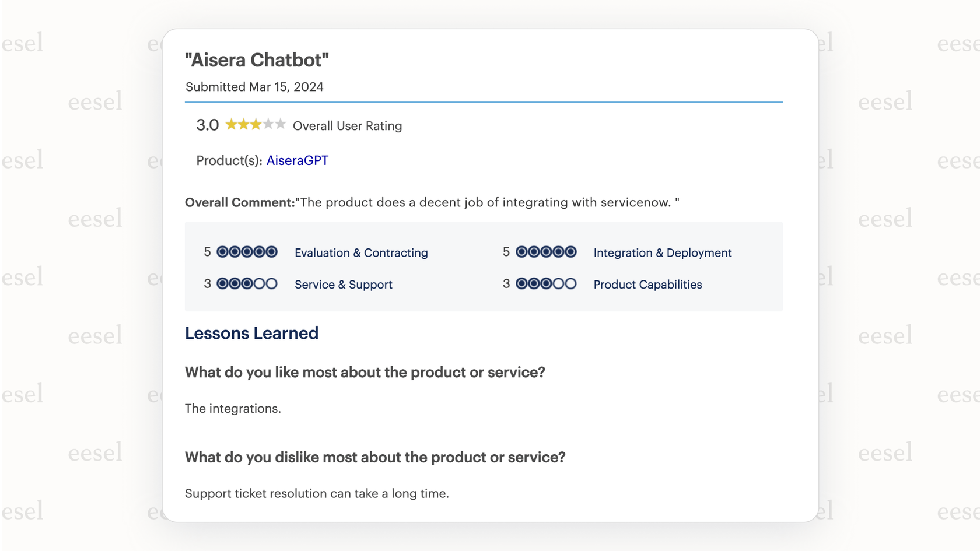980x551 pixels.
Task: Click "What do you like most" question
Action: pyautogui.click(x=365, y=372)
